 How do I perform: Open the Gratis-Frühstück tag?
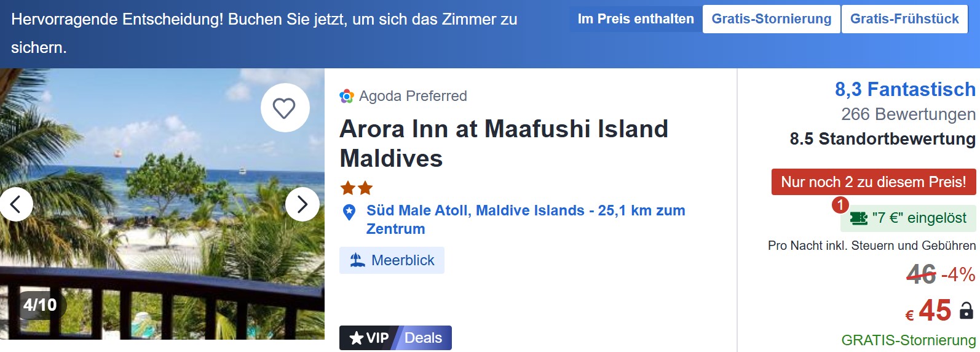click(904, 19)
